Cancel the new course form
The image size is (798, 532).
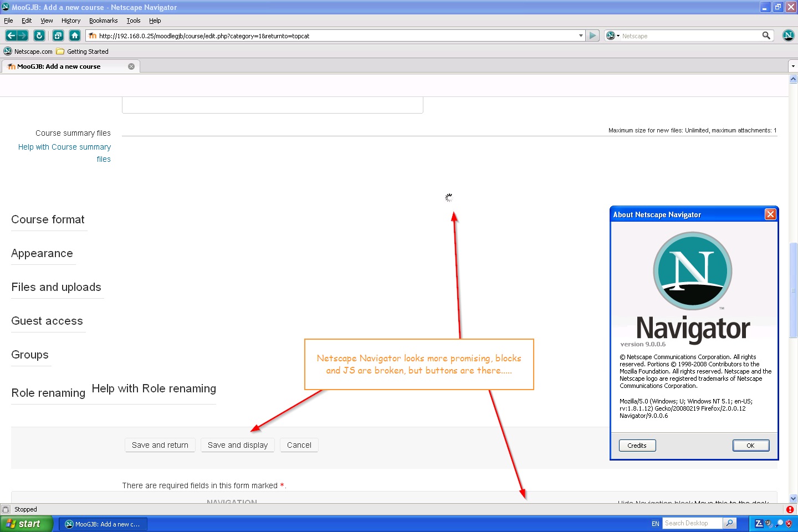pos(299,445)
